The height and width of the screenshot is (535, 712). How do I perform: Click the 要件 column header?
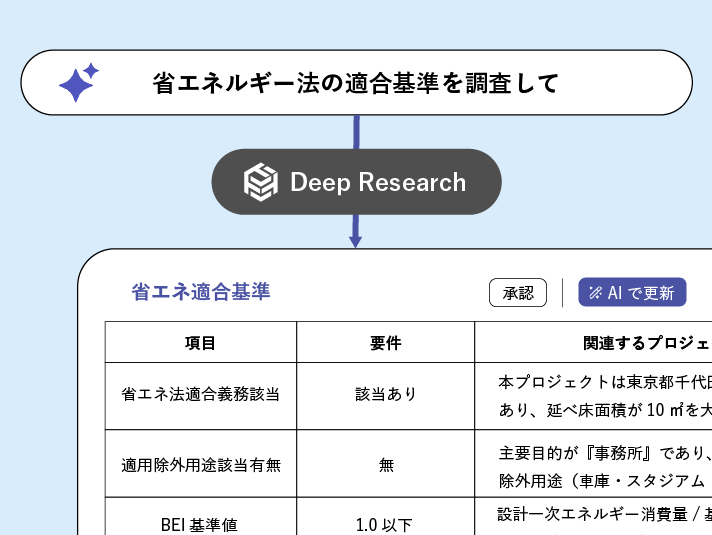(385, 343)
